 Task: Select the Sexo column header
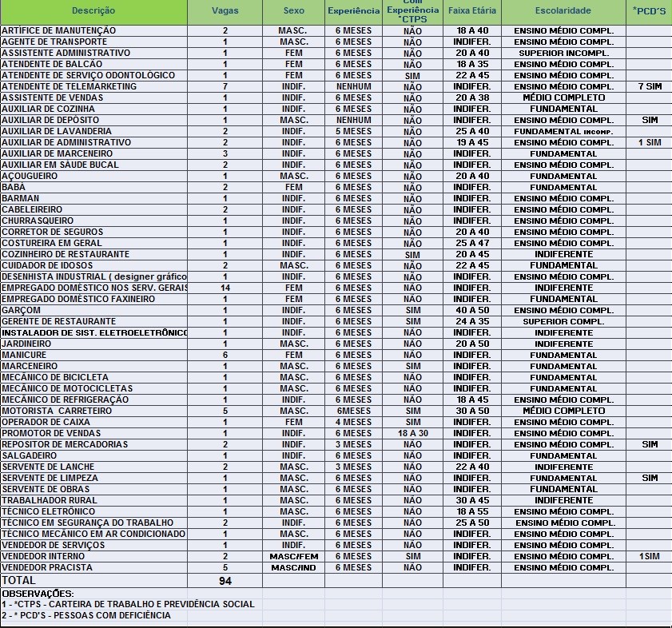tap(293, 11)
